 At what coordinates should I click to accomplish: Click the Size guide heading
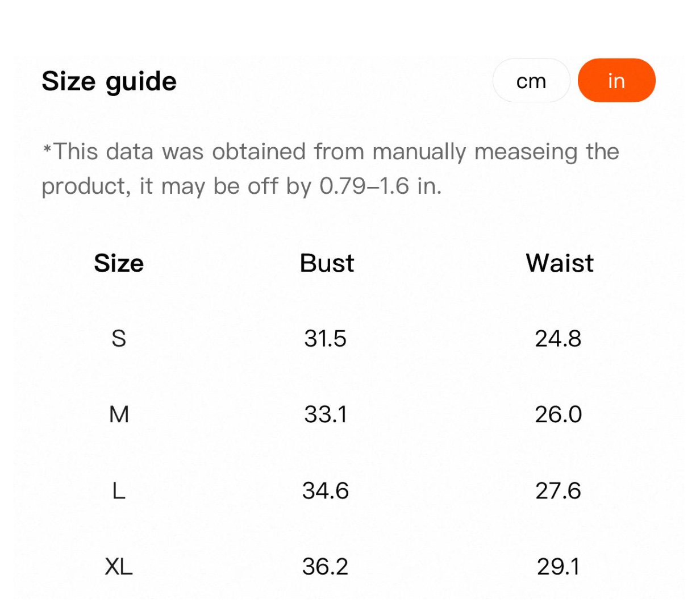(109, 81)
